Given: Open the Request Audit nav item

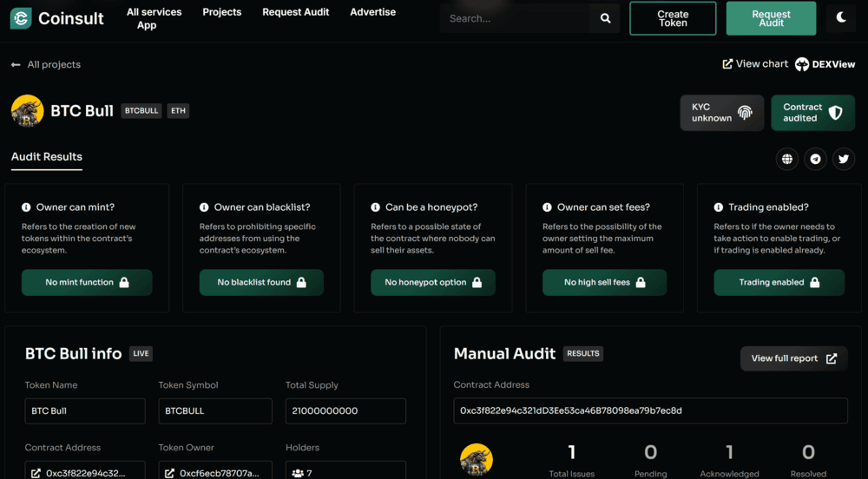Looking at the screenshot, I should [x=296, y=11].
